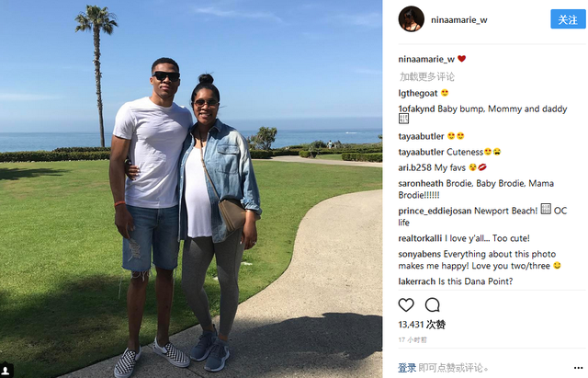Open saronheath commenter profile
This screenshot has height=378, width=588.
[x=421, y=183]
